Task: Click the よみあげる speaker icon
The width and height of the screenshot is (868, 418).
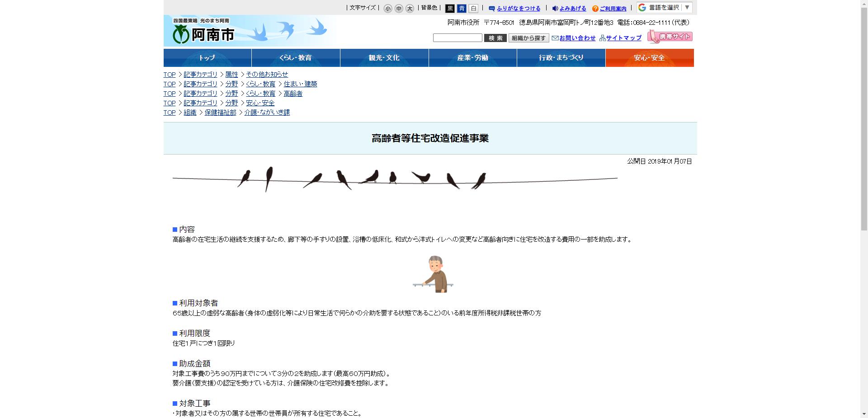Action: click(555, 8)
